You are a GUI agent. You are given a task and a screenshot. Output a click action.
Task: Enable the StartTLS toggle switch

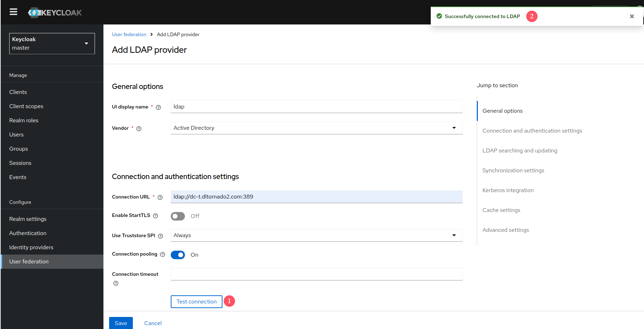[x=178, y=216]
